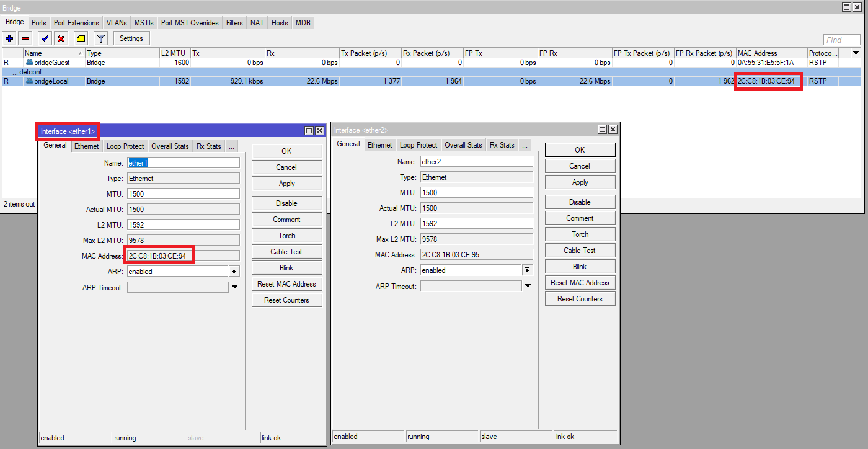Open Port MST Overrides tab

point(190,23)
